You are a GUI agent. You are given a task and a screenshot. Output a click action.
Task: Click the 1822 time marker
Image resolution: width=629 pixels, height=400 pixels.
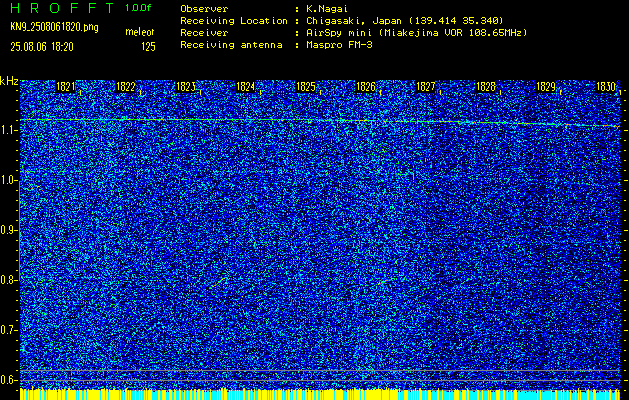[126, 87]
